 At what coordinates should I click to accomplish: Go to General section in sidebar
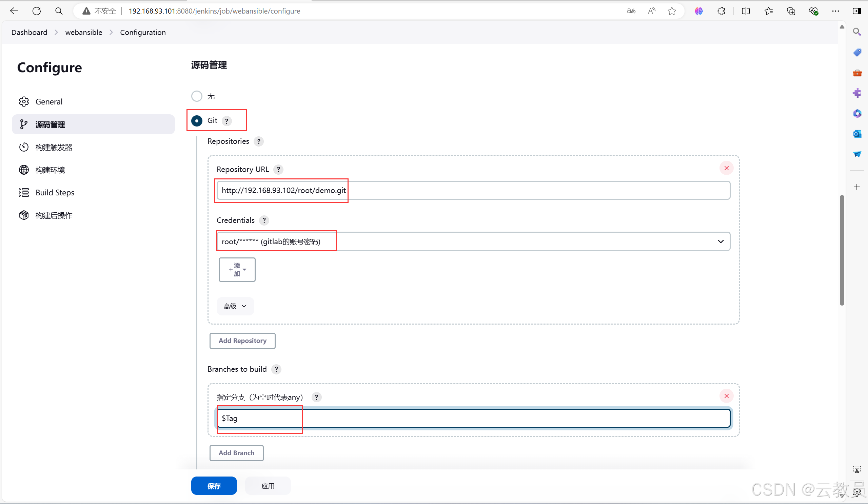[93, 102]
